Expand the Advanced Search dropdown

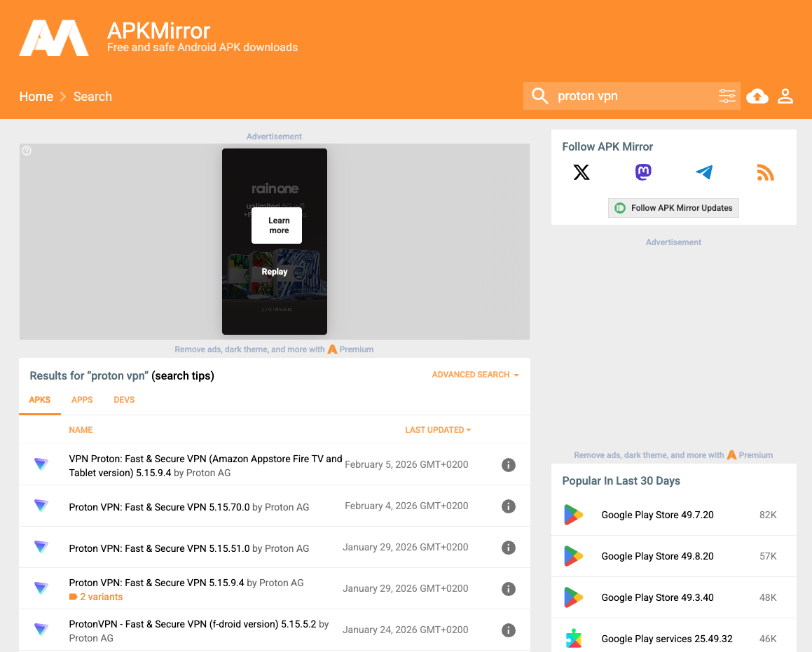pos(476,375)
